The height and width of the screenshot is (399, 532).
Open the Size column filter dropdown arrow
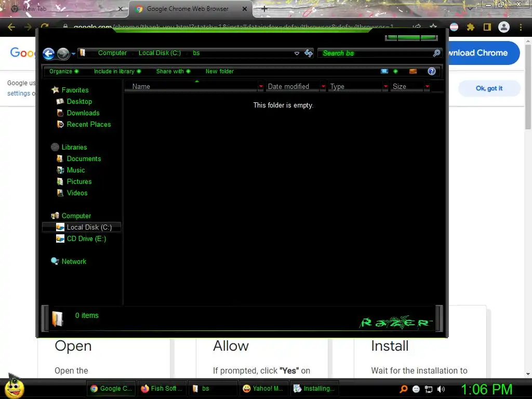[427, 87]
